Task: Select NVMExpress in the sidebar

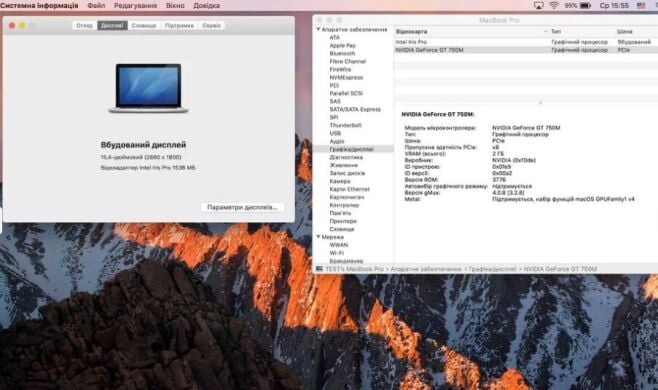Action: 346,77
